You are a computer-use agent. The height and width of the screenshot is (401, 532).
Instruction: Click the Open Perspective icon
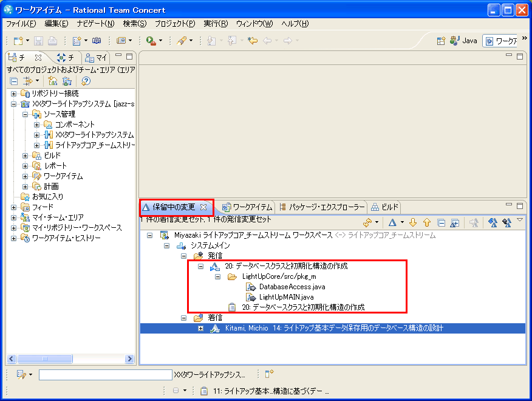(441, 41)
